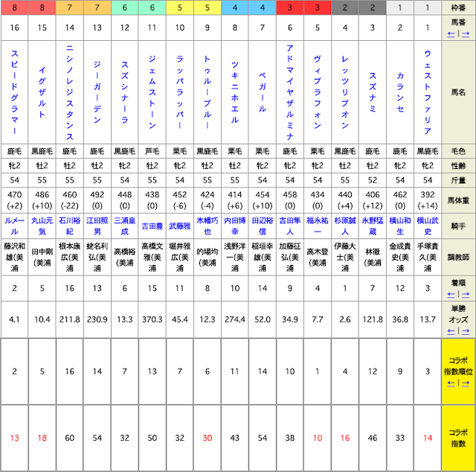Click right sort arrow under 馬番

pyautogui.click(x=464, y=34)
